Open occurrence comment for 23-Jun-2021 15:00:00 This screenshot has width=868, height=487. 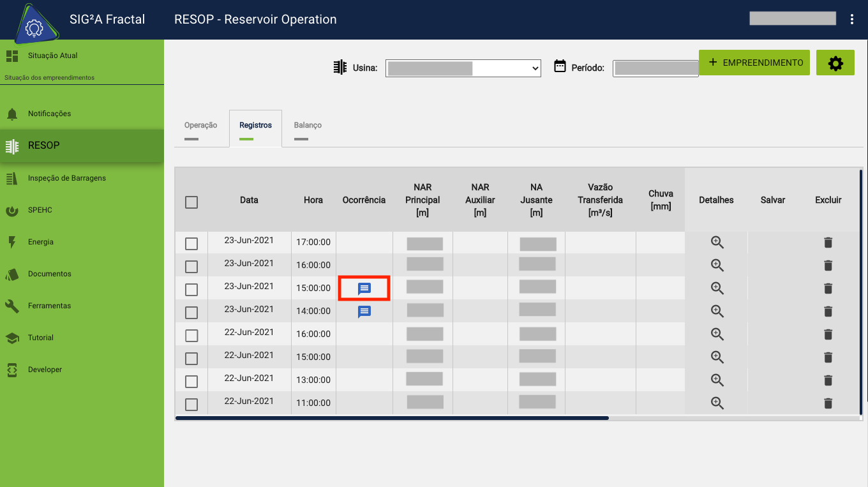[x=364, y=288]
